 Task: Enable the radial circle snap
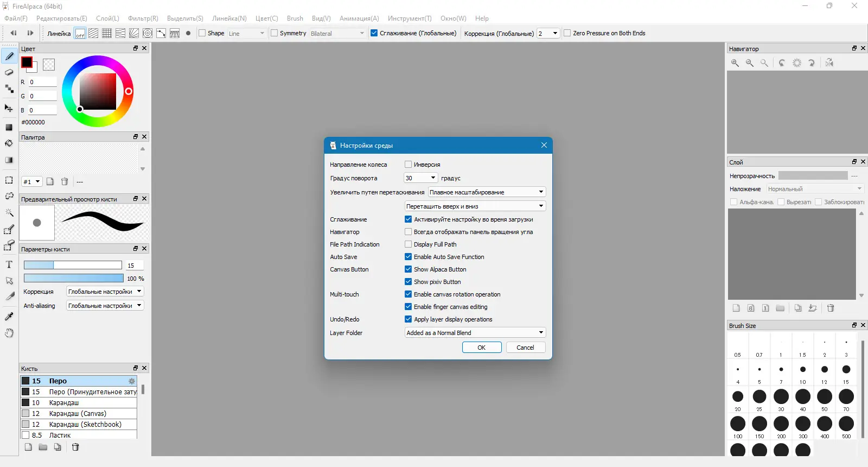point(148,33)
